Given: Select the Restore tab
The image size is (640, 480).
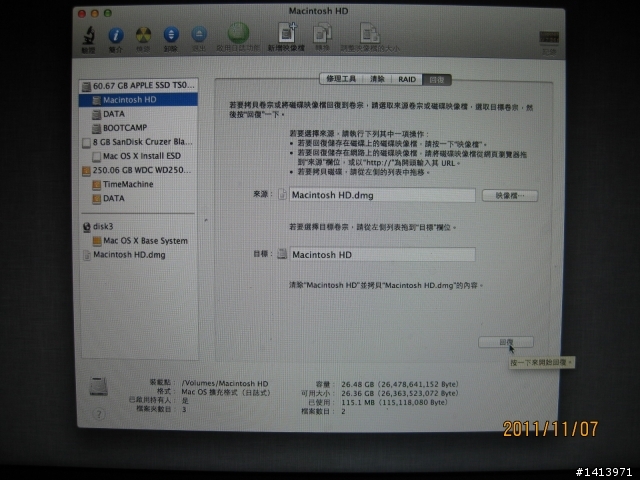Looking at the screenshot, I should coord(437,80).
